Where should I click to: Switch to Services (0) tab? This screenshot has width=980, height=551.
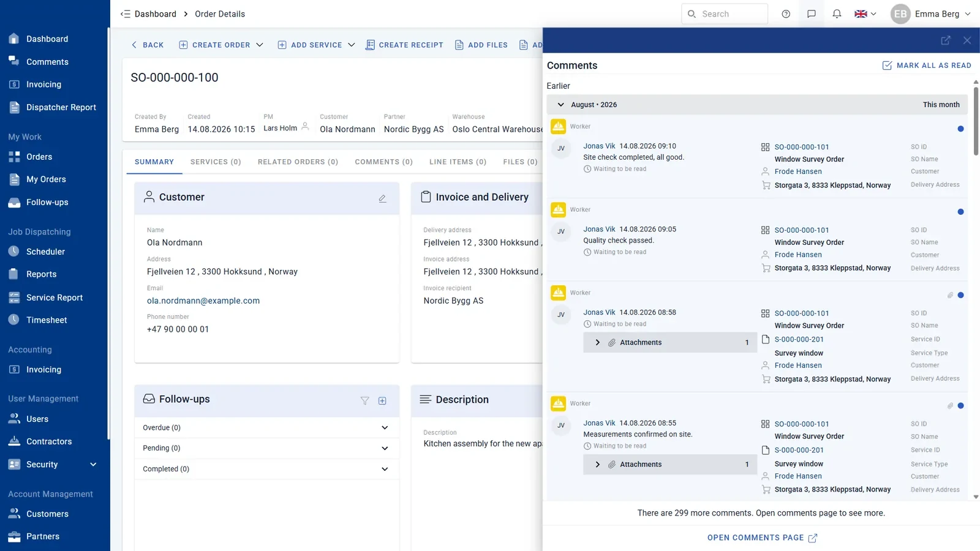point(216,162)
